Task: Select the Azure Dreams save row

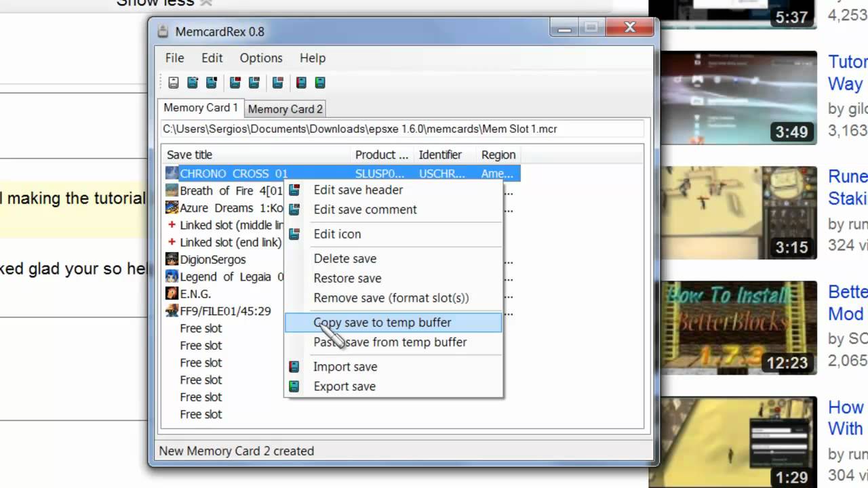Action: click(224, 208)
